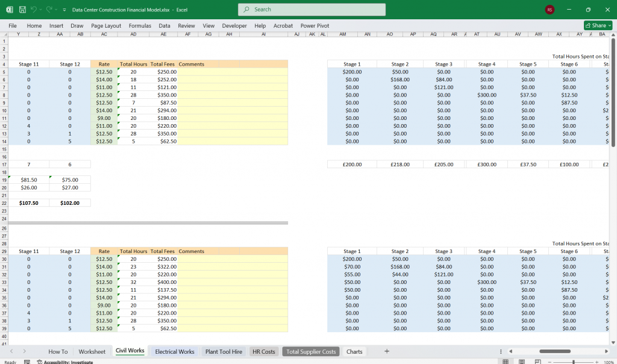Image resolution: width=617 pixels, height=364 pixels.
Task: Click the Excel app icon in the title bar
Action: 8,9
